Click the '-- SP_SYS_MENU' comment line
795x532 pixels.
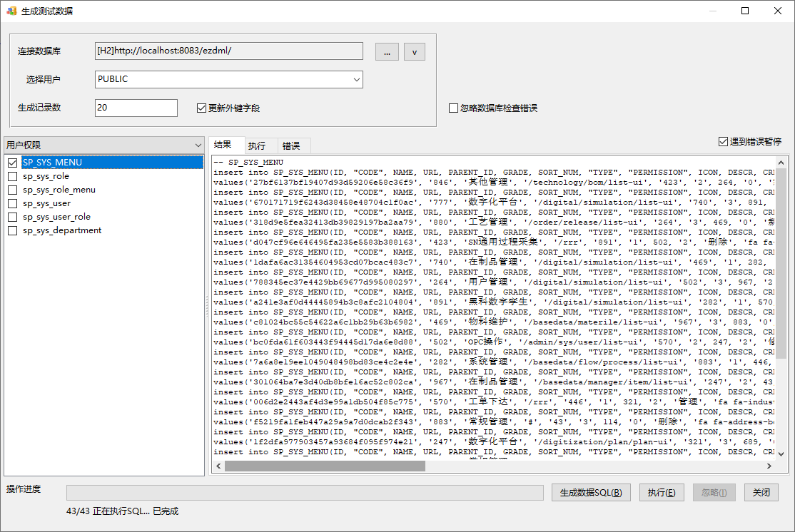(x=248, y=163)
